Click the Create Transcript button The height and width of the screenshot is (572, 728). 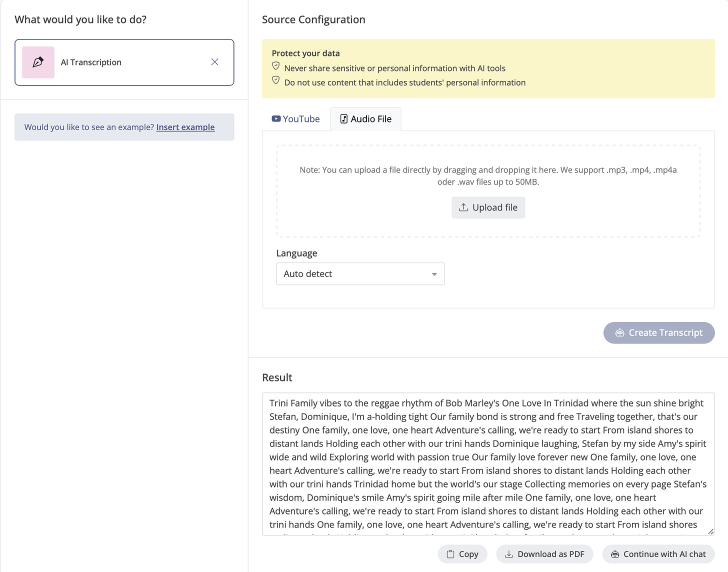pyautogui.click(x=659, y=333)
